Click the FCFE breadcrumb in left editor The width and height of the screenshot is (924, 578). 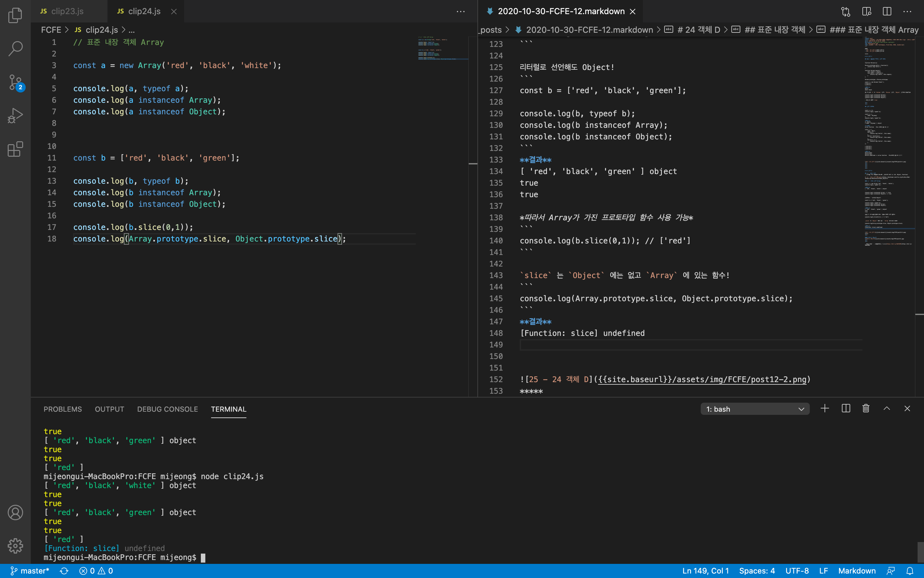[x=51, y=30]
